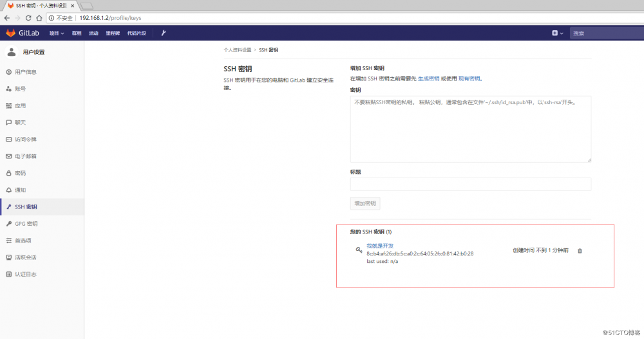Open the 生成密钥 link
Image resolution: width=644 pixels, height=339 pixels.
428,78
